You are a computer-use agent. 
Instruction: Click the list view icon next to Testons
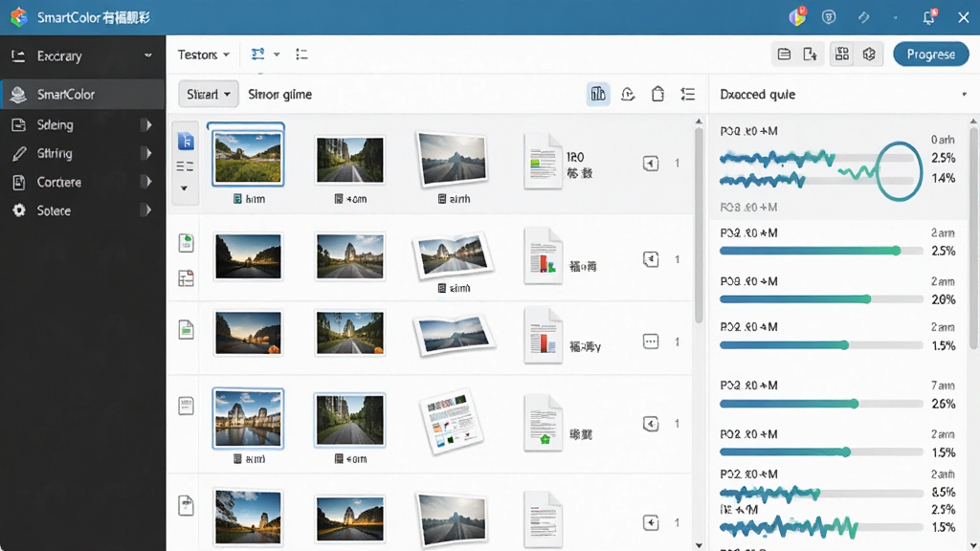tap(301, 55)
